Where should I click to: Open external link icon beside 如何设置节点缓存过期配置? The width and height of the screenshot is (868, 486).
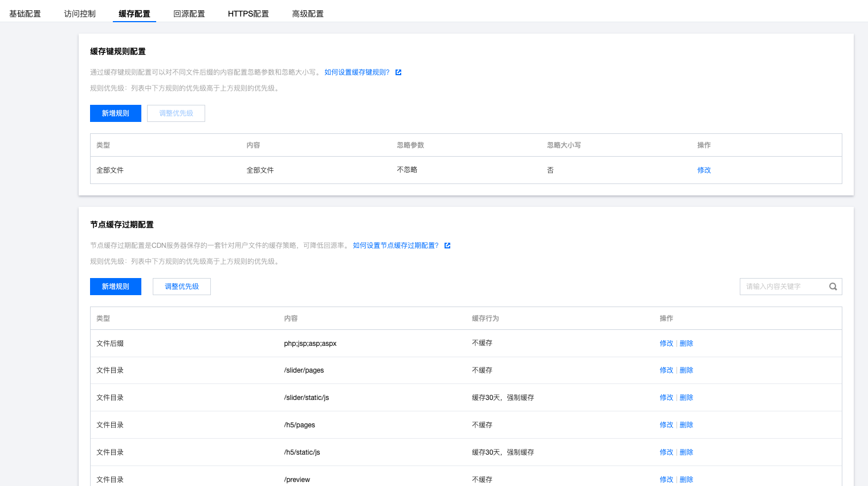click(x=447, y=246)
